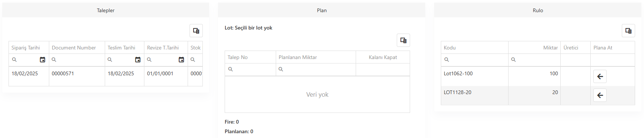The image size is (644, 138).
Task: Open calendar picker for Revize T.Tarihi filter
Action: point(181,60)
